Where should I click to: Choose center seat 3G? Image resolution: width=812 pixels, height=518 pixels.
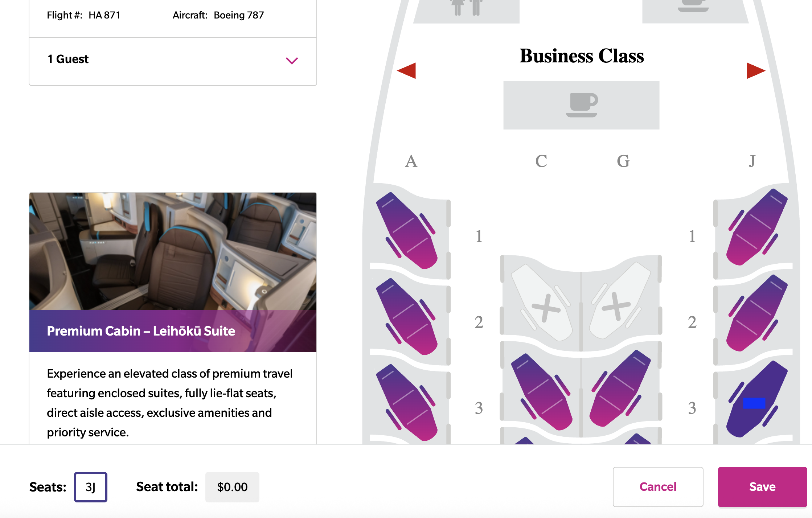[620, 388]
